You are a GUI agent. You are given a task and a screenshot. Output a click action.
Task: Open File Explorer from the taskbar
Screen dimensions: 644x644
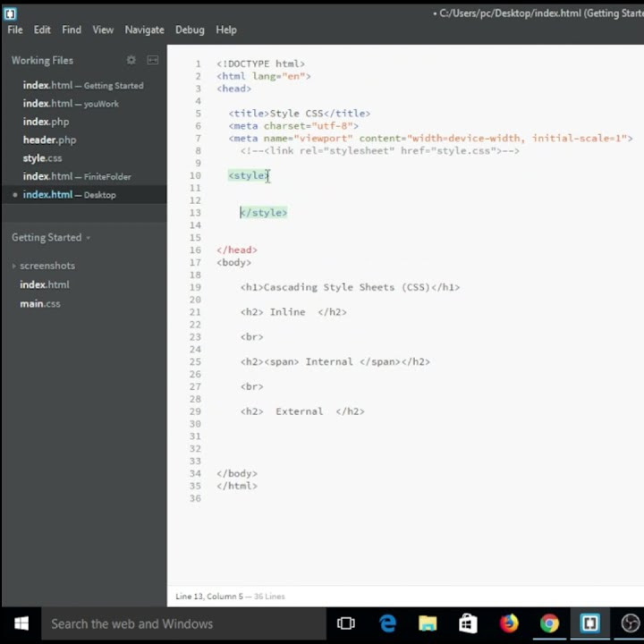click(x=428, y=623)
